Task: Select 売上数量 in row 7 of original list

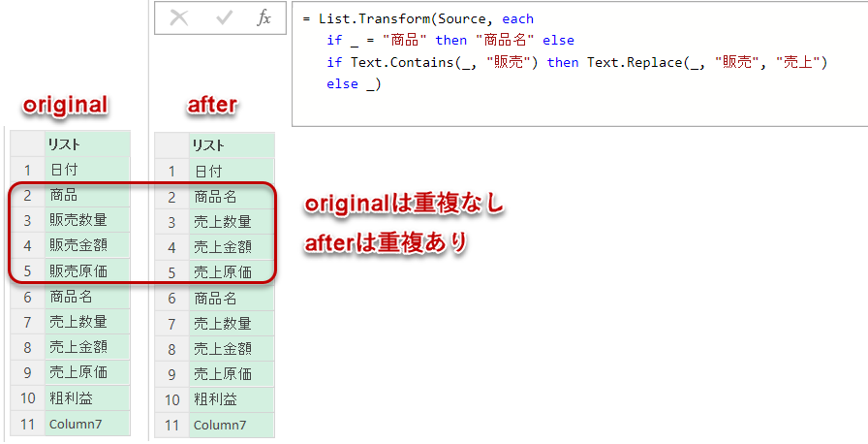Action: point(87,322)
